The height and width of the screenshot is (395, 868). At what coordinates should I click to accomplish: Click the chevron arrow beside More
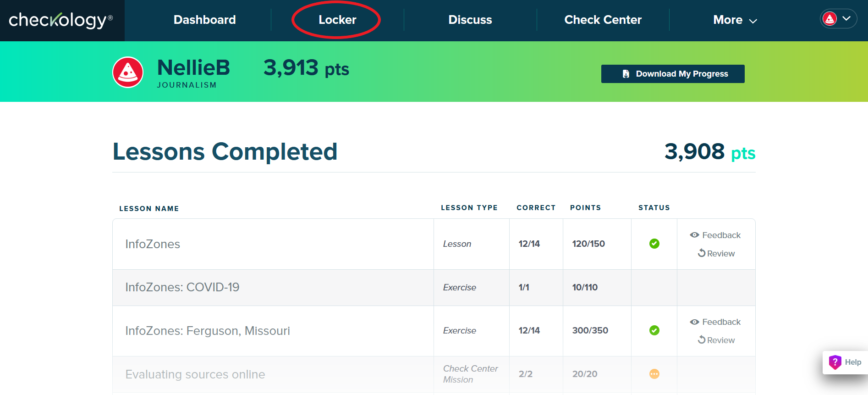click(753, 21)
